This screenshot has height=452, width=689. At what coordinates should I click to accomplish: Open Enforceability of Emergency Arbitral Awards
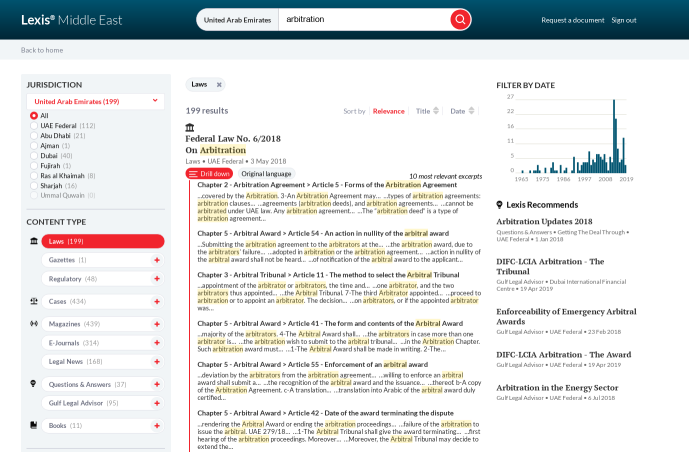(x=566, y=316)
